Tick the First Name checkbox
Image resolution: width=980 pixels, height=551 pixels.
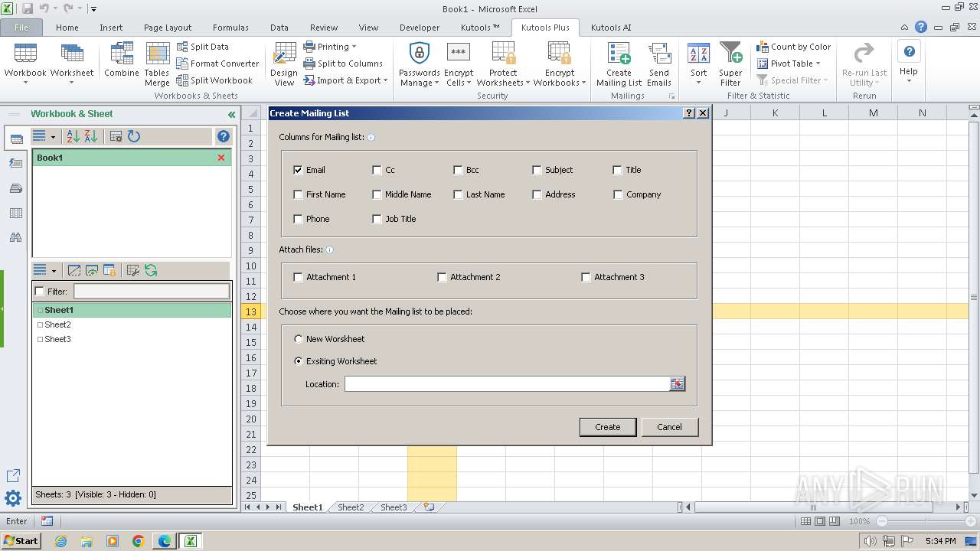pos(298,194)
